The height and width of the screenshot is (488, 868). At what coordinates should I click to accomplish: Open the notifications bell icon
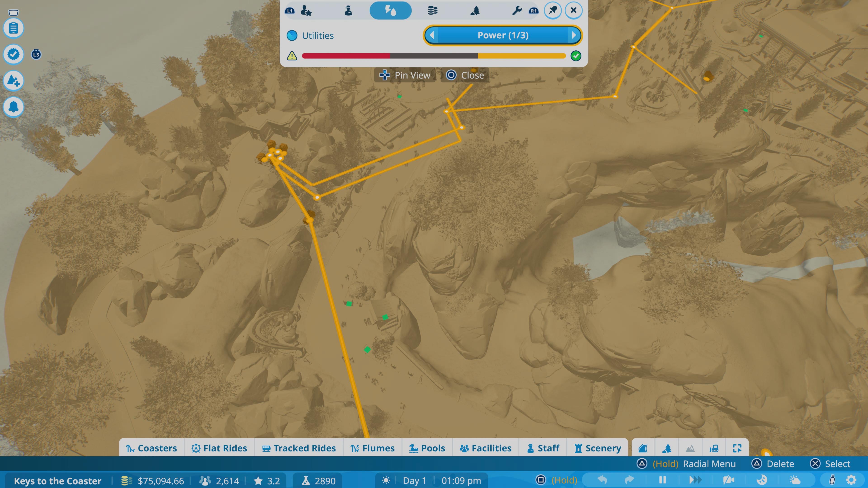point(14,107)
